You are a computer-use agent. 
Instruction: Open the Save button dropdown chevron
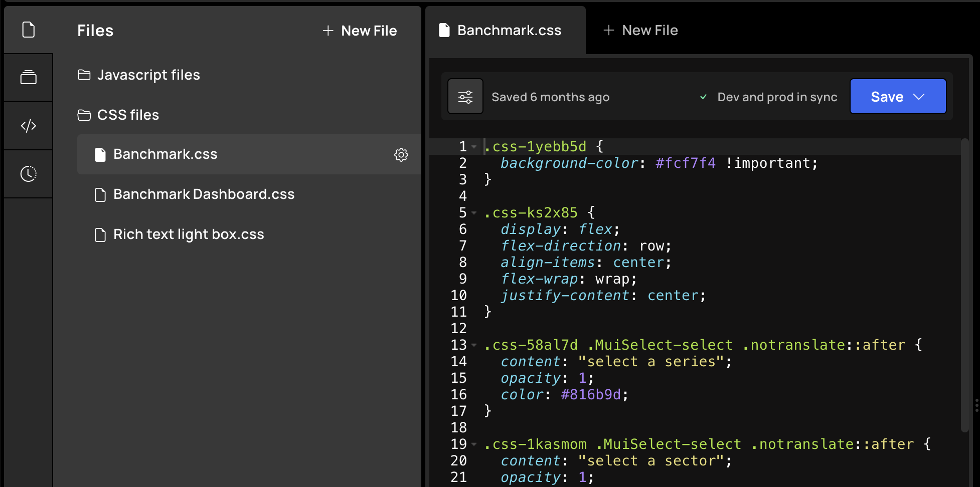tap(919, 96)
